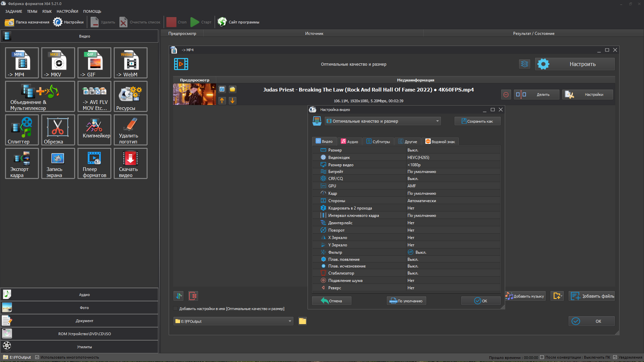Open Плеер форматов player
Viewport: 644px width, 362px height.
(94, 164)
